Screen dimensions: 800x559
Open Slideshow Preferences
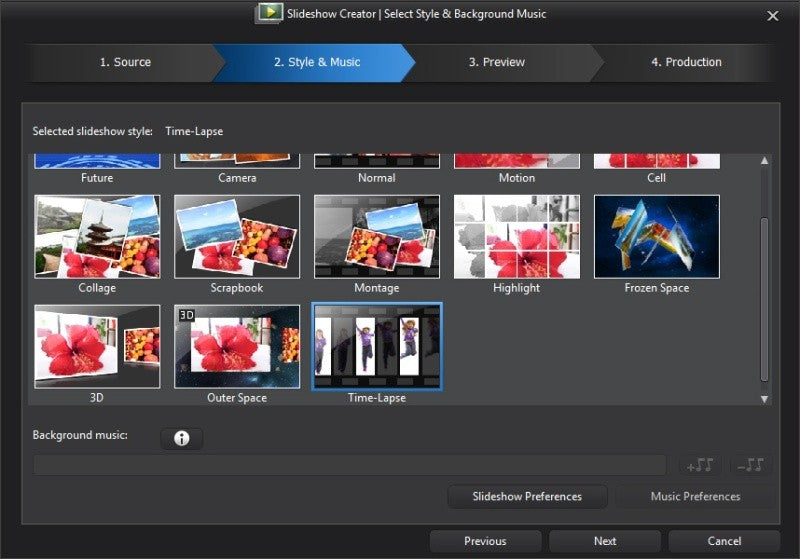pyautogui.click(x=527, y=496)
